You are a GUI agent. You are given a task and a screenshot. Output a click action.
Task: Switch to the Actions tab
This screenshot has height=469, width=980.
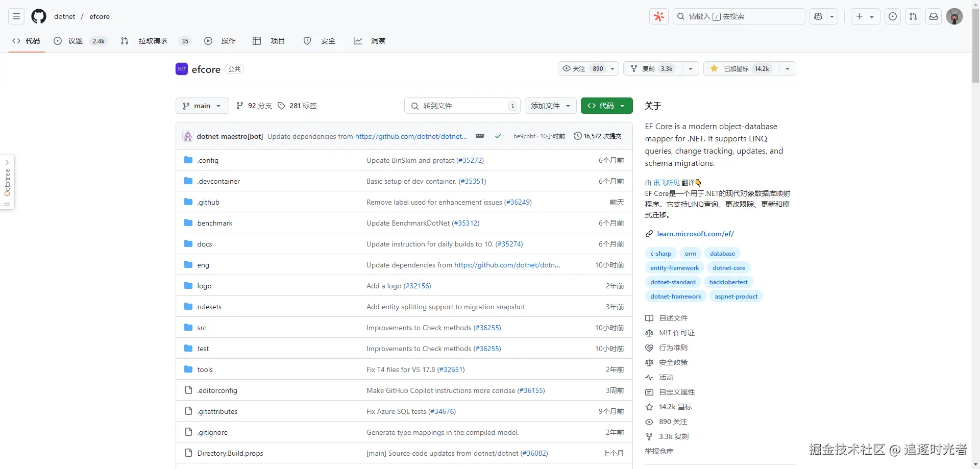pyautogui.click(x=220, y=41)
